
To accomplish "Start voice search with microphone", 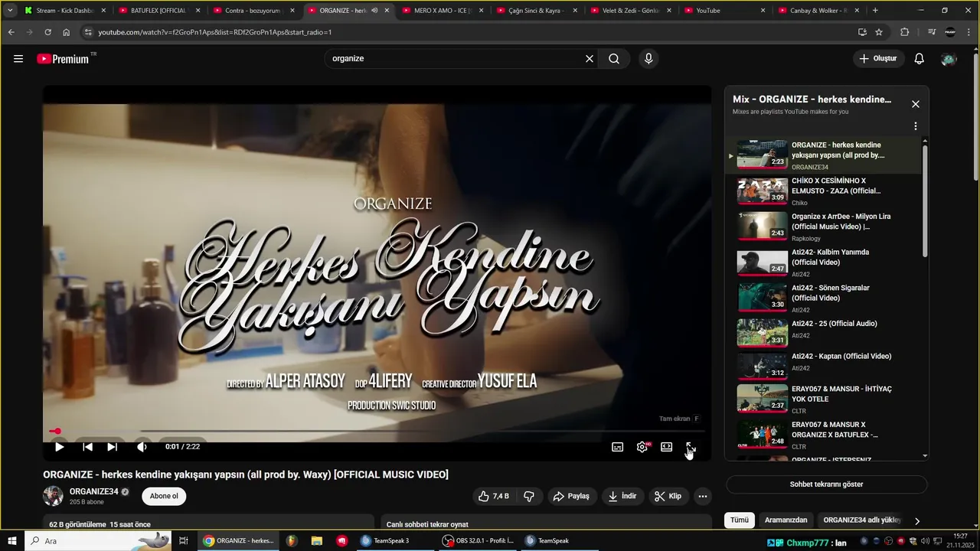I will click(x=648, y=59).
